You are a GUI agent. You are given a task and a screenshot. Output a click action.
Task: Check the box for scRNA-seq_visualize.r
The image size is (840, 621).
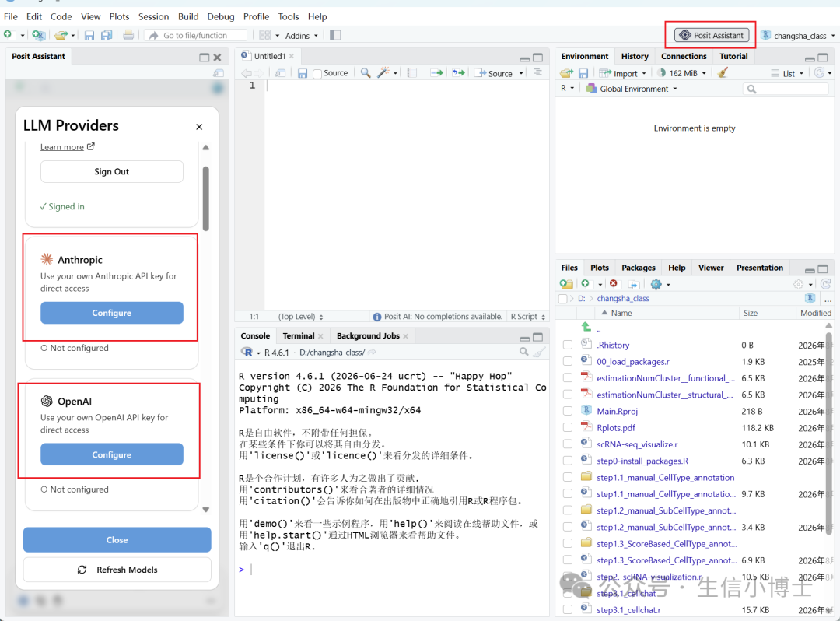[568, 444]
